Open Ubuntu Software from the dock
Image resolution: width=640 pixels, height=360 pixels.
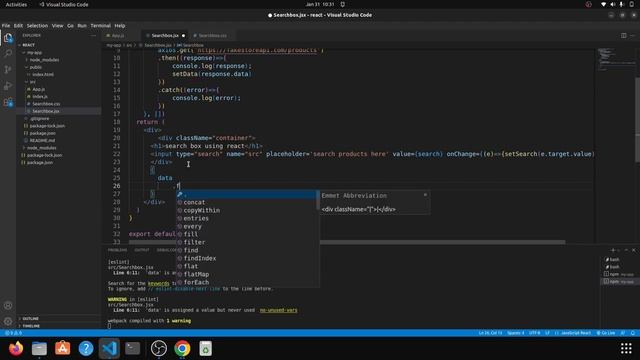pos(62,349)
